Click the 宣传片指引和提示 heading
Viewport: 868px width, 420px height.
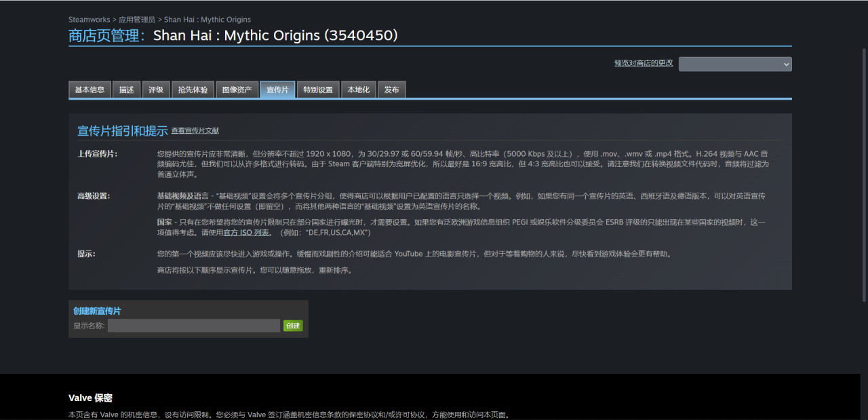pyautogui.click(x=123, y=131)
